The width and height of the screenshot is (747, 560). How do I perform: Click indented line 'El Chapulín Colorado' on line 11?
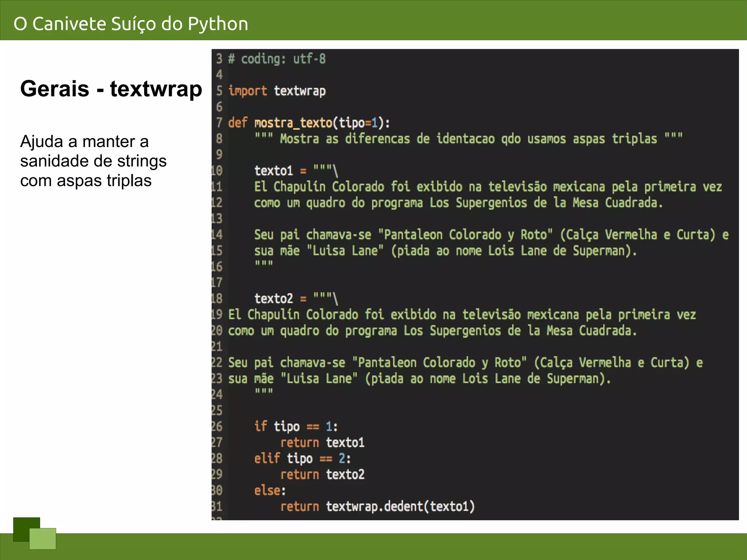[488, 187]
